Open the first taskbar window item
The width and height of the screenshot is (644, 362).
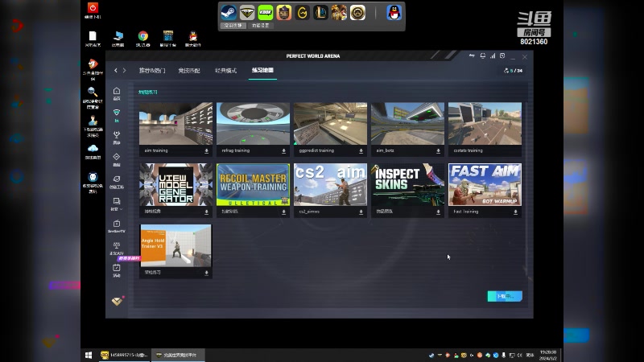coord(124,355)
